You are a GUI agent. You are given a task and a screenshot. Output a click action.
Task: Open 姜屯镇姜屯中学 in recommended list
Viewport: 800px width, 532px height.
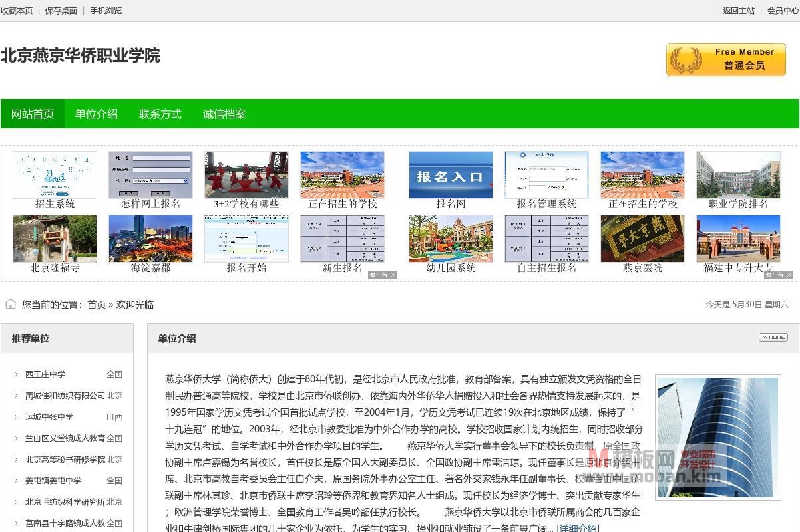[53, 481]
